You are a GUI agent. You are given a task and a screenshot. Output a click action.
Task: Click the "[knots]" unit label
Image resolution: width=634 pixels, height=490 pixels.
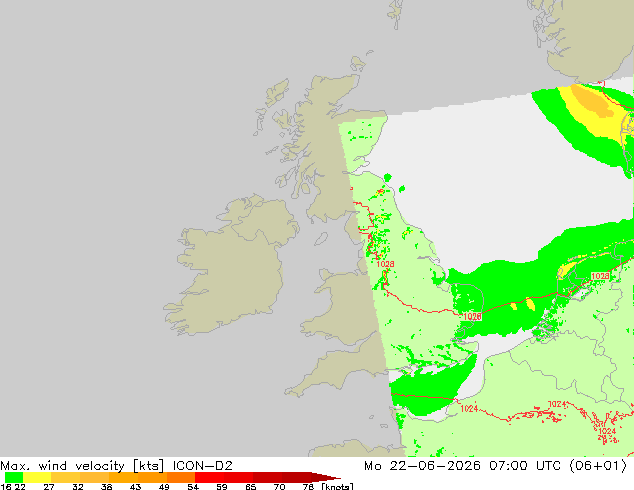pyautogui.click(x=338, y=487)
